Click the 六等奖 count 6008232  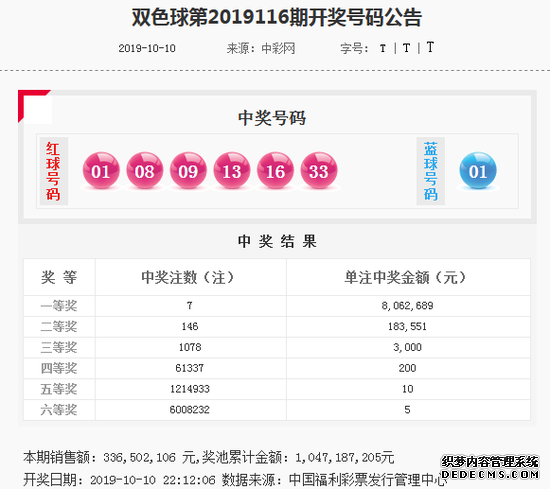(189, 410)
